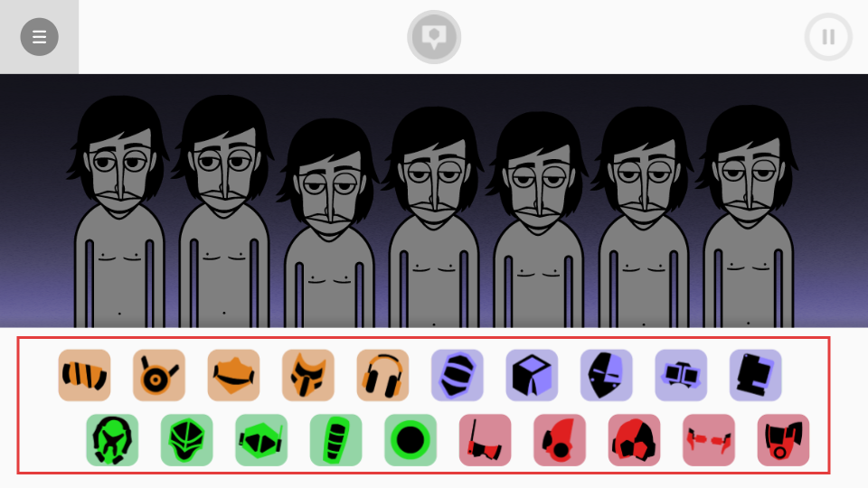Choose the green black circle icon
868x488 pixels.
point(410,440)
